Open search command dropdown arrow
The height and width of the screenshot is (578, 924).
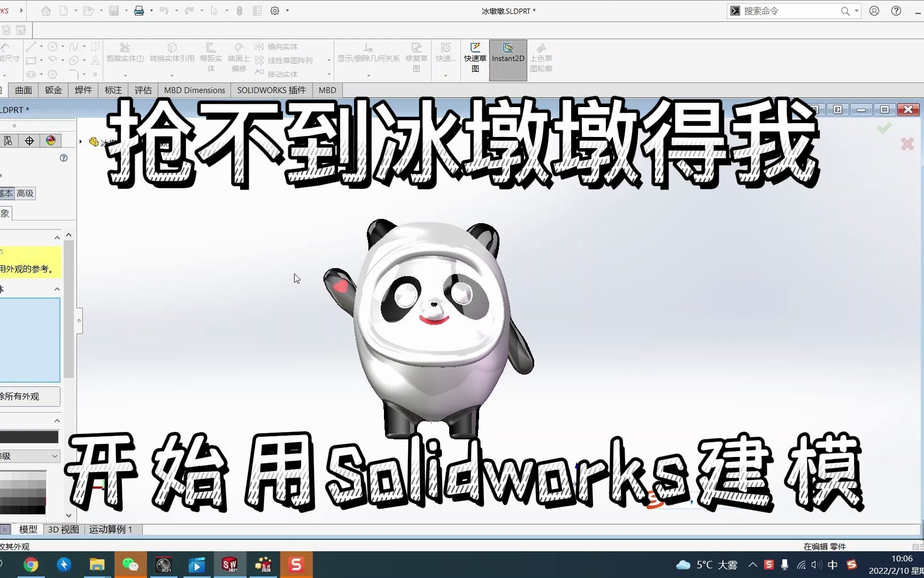(856, 11)
